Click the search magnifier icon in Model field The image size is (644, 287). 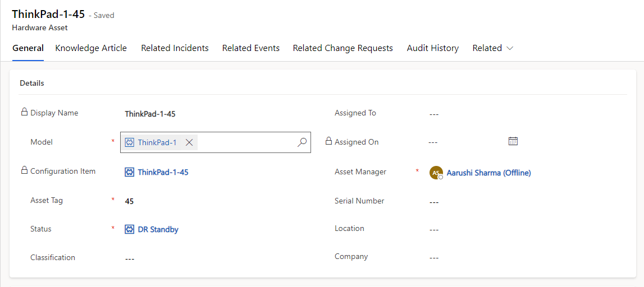point(302,142)
